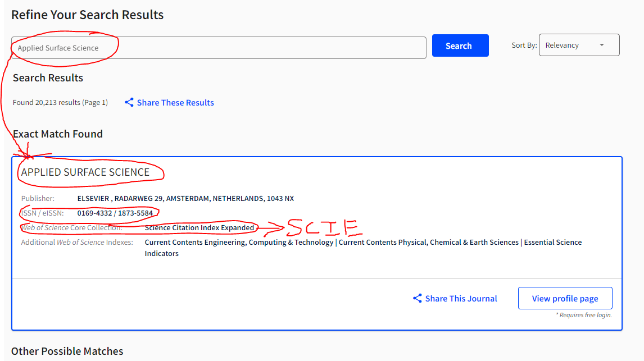Screen dimensions: 644x361
Task: Click the share icon beside Share This Journal
Action: tap(418, 298)
